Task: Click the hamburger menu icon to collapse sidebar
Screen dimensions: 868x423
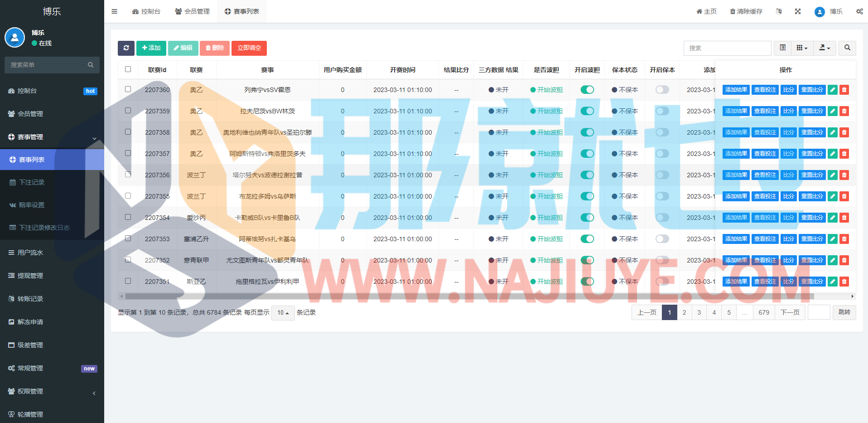Action: [x=114, y=11]
